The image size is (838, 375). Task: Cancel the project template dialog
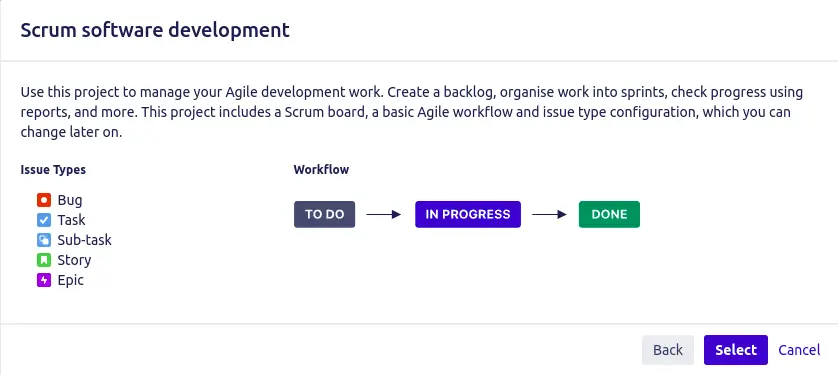(799, 350)
